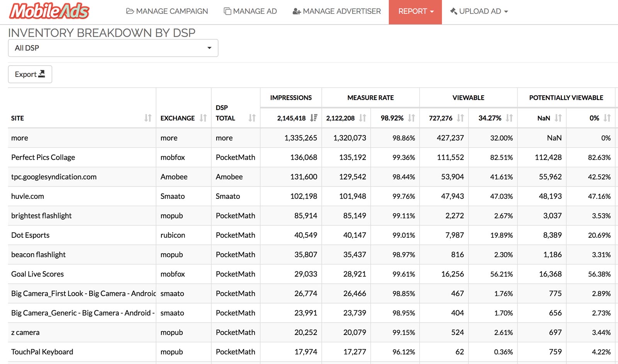Expand the UPLOAD AD menu
Viewport: 618px width, 364px height.
click(x=479, y=12)
